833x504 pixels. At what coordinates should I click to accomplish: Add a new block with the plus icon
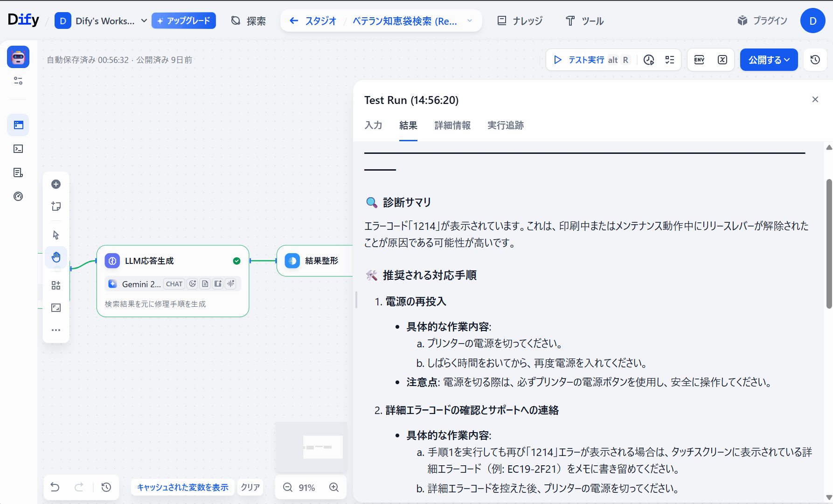tap(56, 184)
